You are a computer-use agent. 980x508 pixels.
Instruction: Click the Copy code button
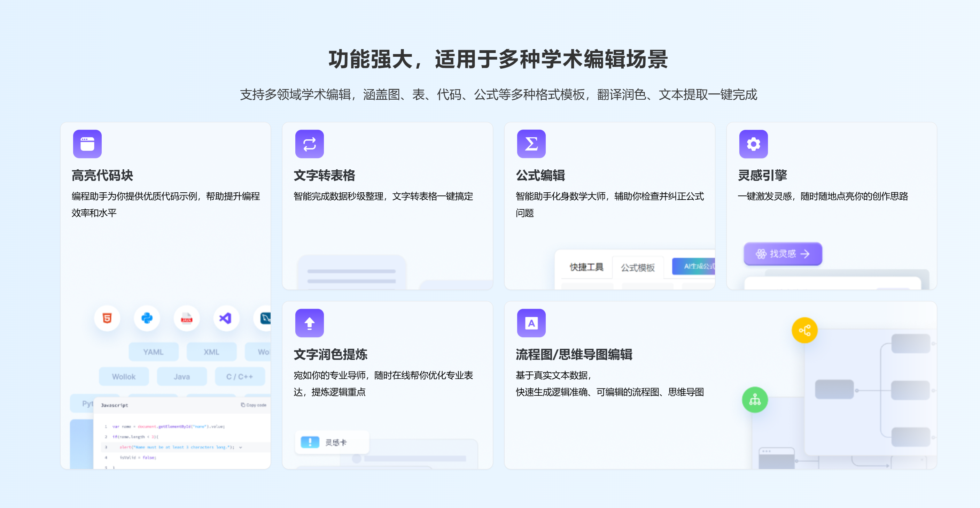(x=254, y=405)
